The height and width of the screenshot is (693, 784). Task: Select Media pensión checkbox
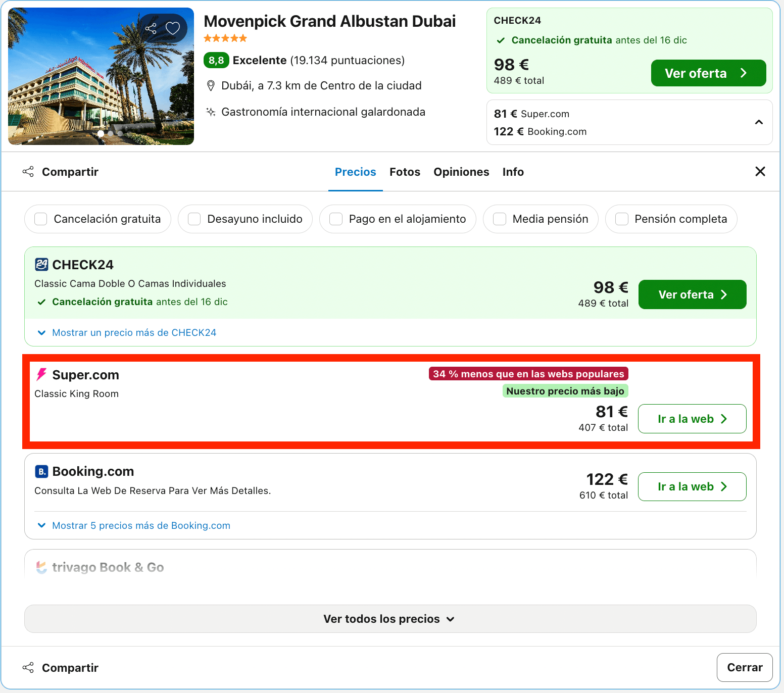(500, 219)
